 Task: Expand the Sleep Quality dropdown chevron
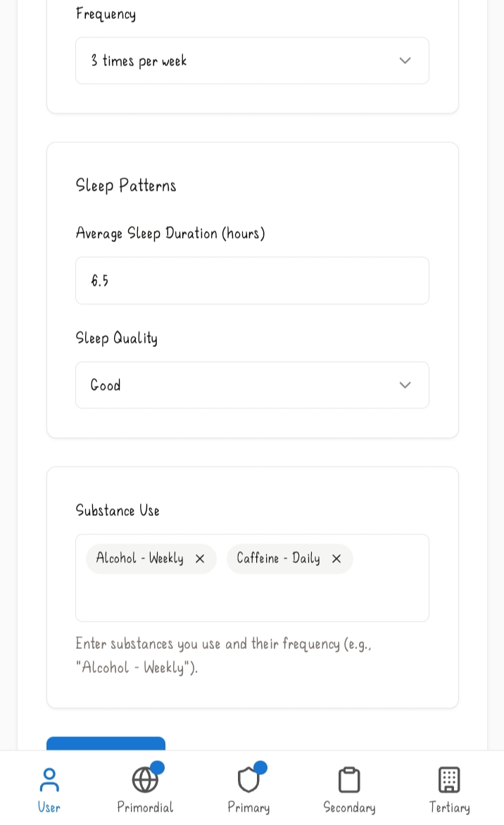pyautogui.click(x=405, y=385)
